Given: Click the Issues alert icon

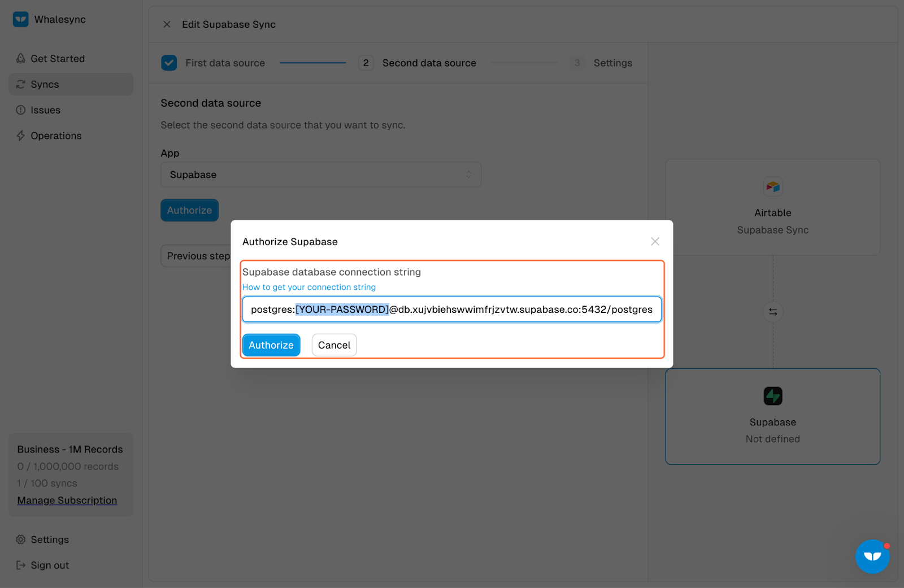Looking at the screenshot, I should coord(21,110).
